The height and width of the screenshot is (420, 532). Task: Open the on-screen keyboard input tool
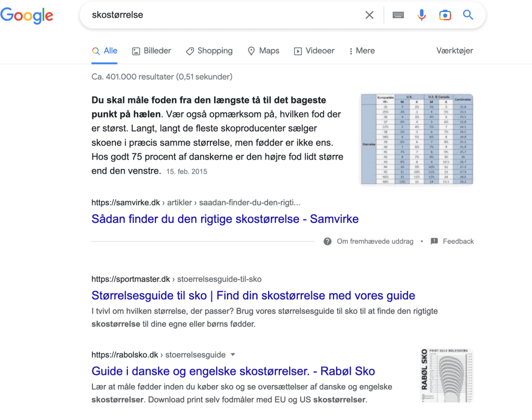398,15
